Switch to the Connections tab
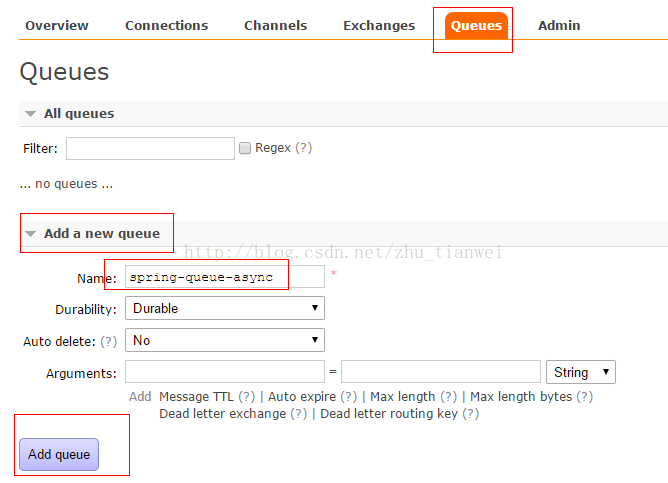This screenshot has width=668, height=483. [x=167, y=26]
